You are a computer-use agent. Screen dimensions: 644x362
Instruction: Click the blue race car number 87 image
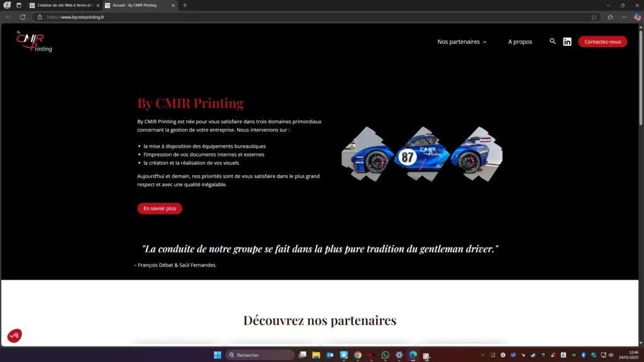click(x=422, y=154)
